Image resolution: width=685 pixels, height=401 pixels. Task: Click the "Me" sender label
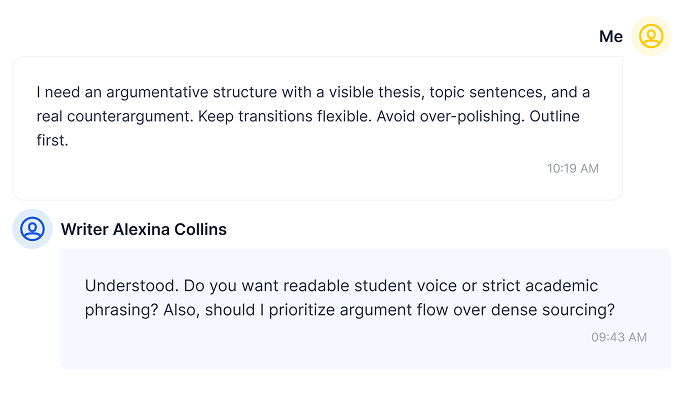[x=611, y=37]
